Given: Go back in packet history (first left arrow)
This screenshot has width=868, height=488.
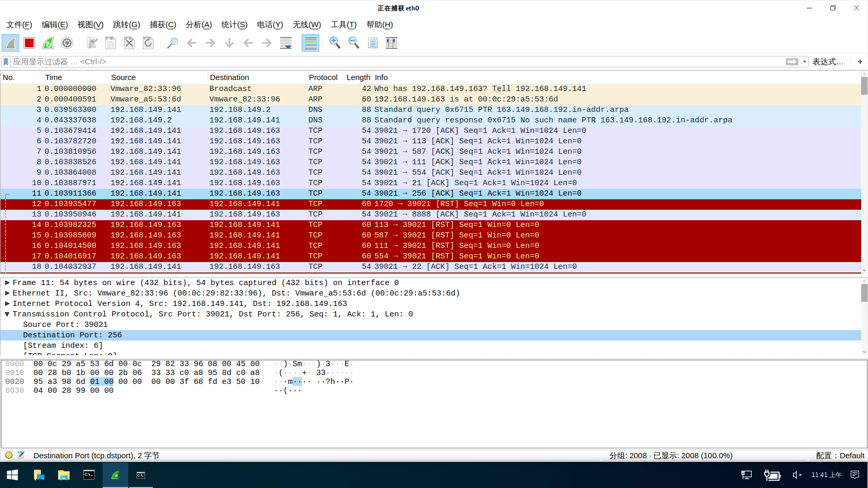Looking at the screenshot, I should [192, 43].
